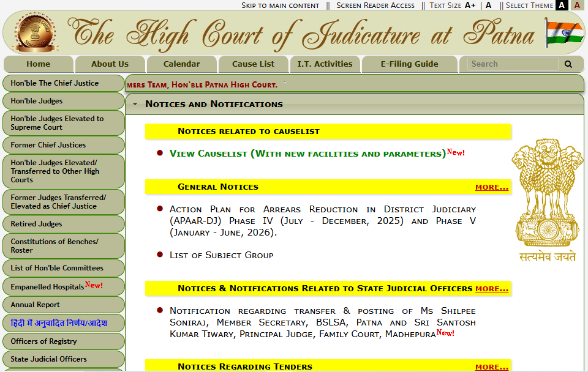Open Former Chief Justices sidebar item
The image size is (588, 372).
tap(63, 145)
